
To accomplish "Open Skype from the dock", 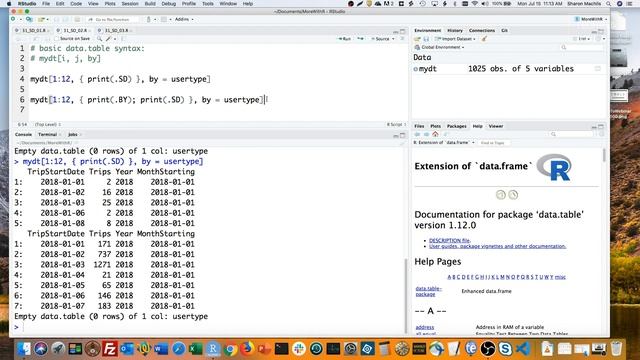I will (505, 349).
